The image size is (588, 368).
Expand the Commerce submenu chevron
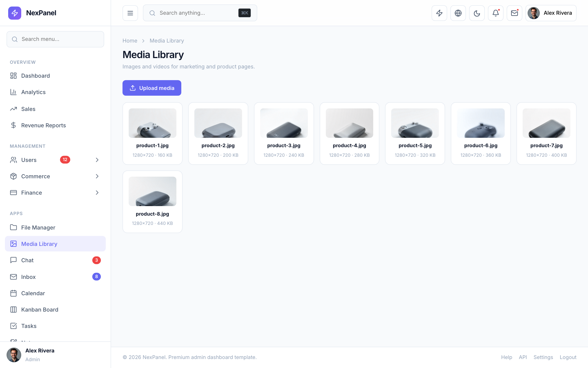[97, 176]
